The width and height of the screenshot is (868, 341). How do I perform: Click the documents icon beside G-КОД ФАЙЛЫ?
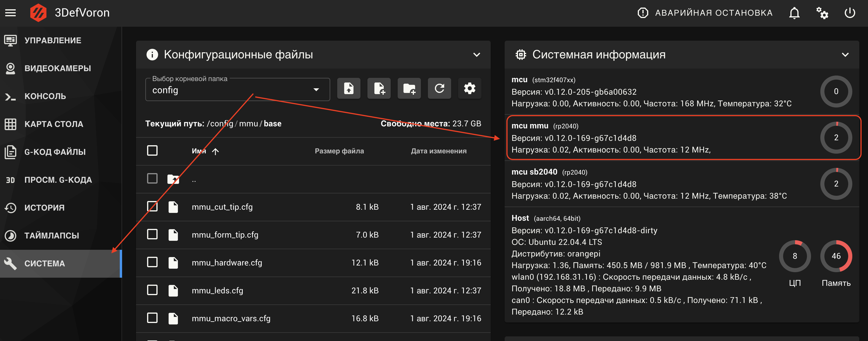click(10, 152)
